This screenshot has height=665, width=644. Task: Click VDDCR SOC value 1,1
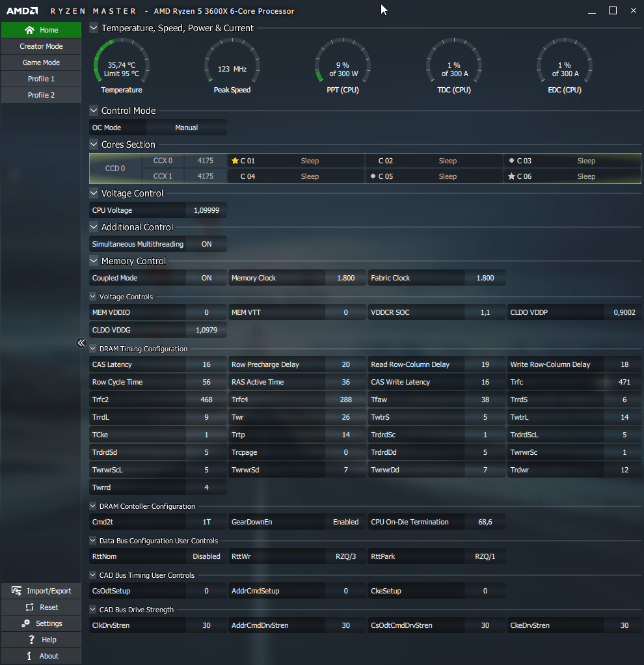pyautogui.click(x=485, y=312)
